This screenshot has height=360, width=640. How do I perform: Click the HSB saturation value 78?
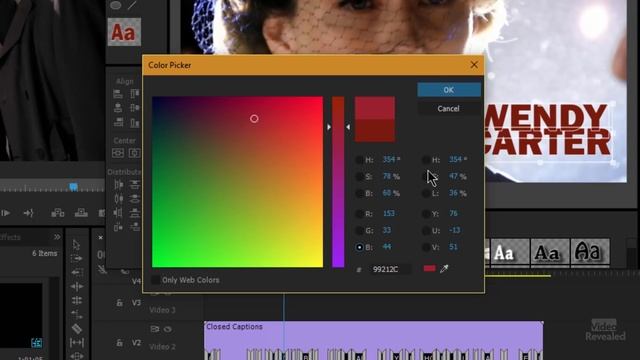tap(387, 177)
